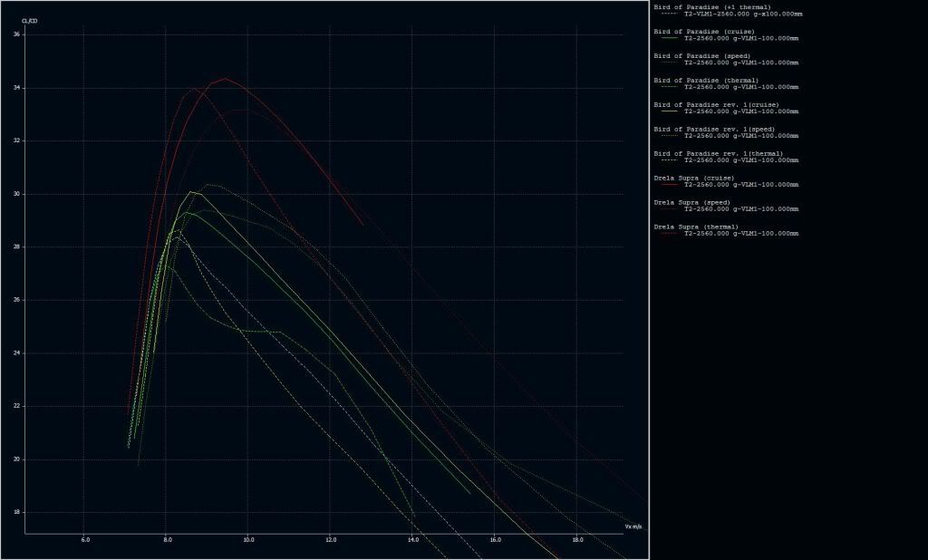Screen dimensions: 928x560
Task: Click the polar name under Bird of Paradise rev. 1(thermal)
Action: tap(741, 159)
